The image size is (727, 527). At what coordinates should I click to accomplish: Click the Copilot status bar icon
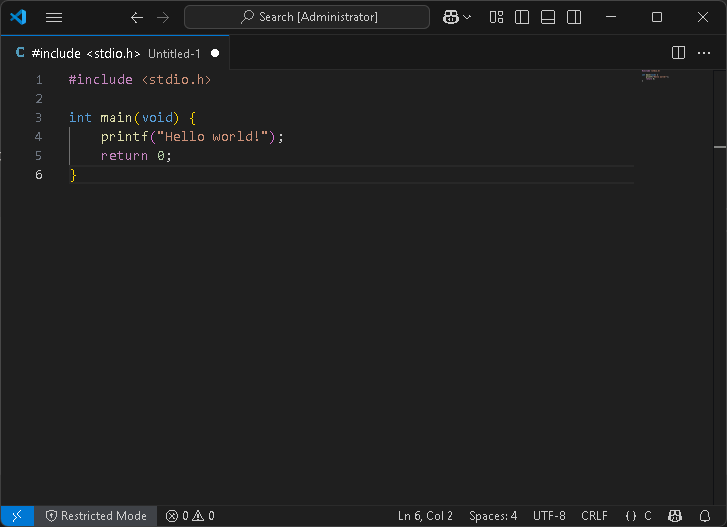675,516
